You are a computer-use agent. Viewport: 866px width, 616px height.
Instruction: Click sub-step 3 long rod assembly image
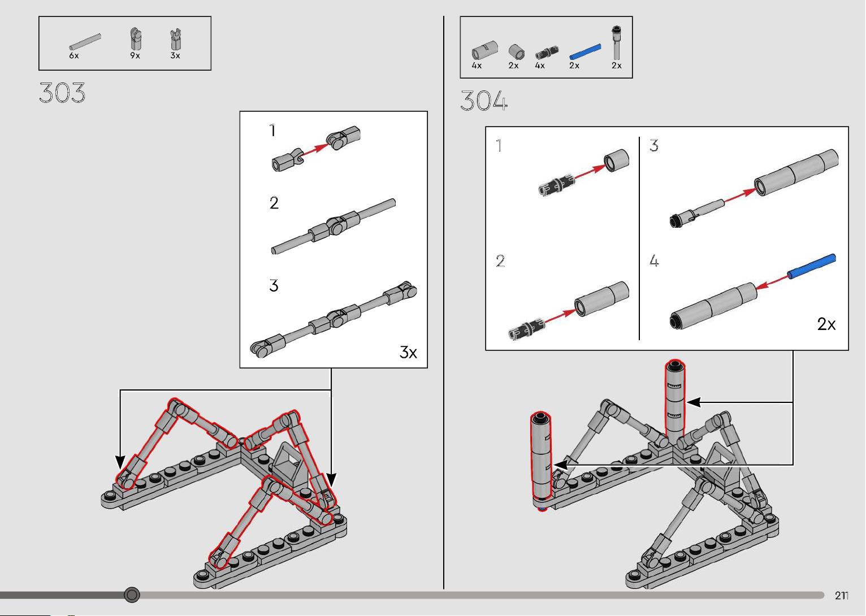(x=334, y=319)
